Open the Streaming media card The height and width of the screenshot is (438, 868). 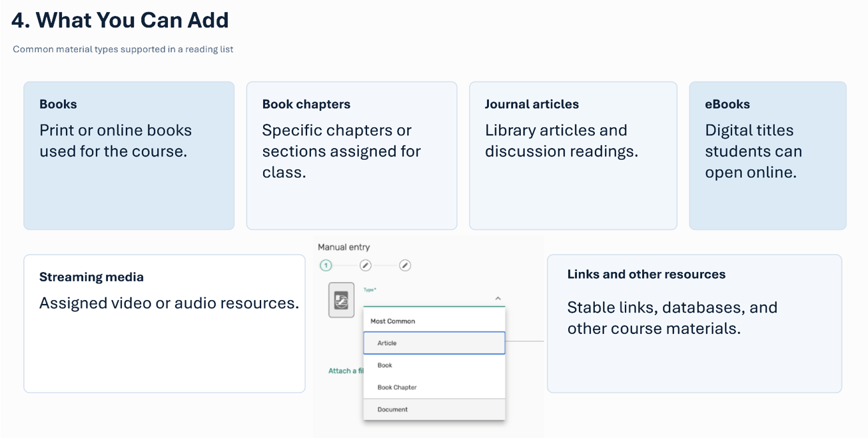165,323
